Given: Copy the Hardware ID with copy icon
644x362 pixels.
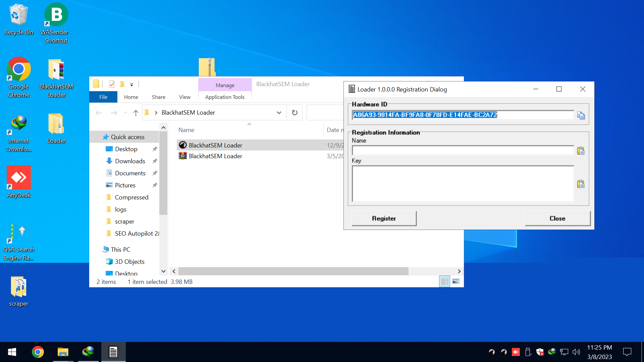Looking at the screenshot, I should [581, 116].
